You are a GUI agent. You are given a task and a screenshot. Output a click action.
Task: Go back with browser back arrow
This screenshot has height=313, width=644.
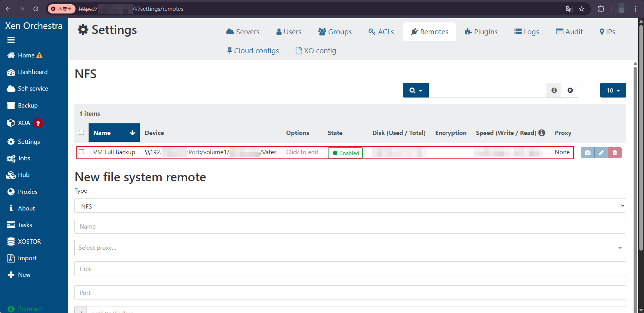tap(8, 9)
